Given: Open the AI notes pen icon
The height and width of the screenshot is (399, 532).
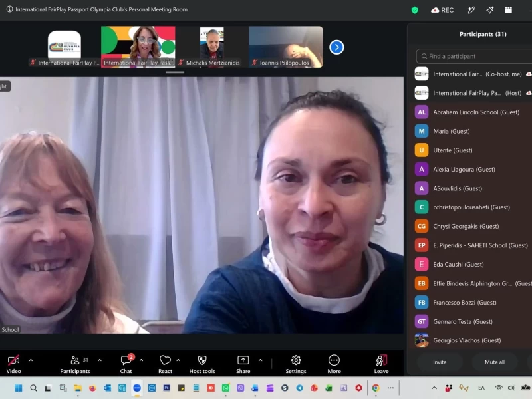Looking at the screenshot, I should tap(471, 10).
